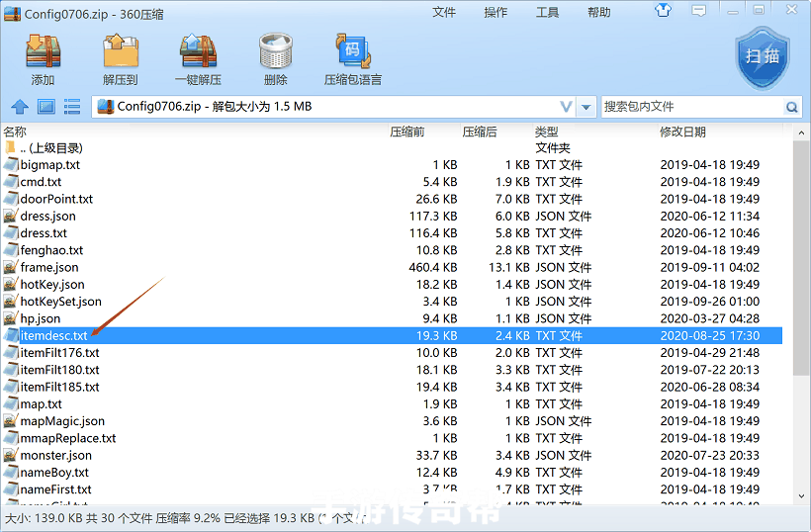This screenshot has height=532, width=811.
Task: Click the 360压缩 app icon in title bar
Action: [x=12, y=13]
